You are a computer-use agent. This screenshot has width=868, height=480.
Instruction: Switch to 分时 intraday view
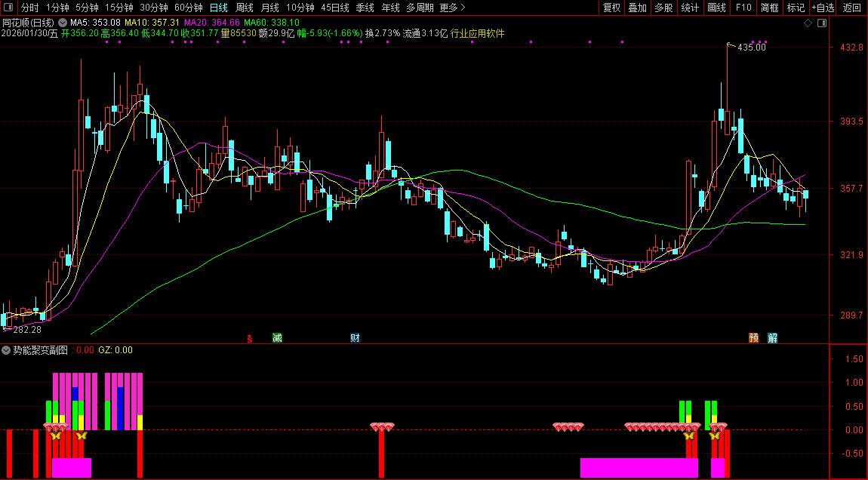[30, 8]
